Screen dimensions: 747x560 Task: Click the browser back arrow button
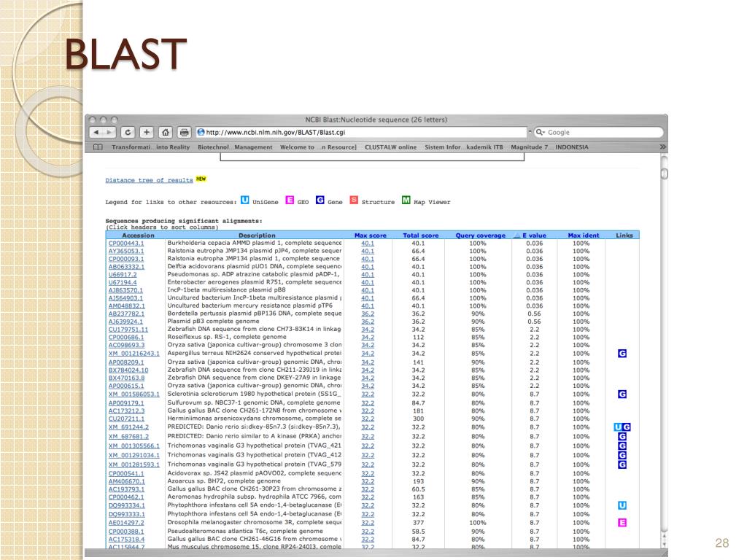click(x=97, y=133)
